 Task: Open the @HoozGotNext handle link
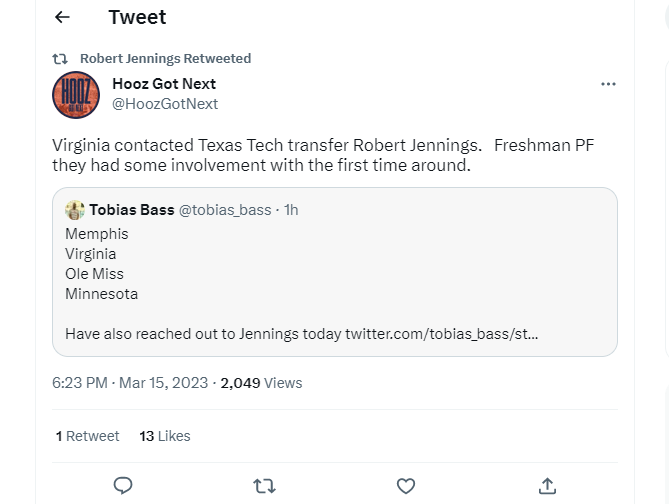[x=165, y=104]
